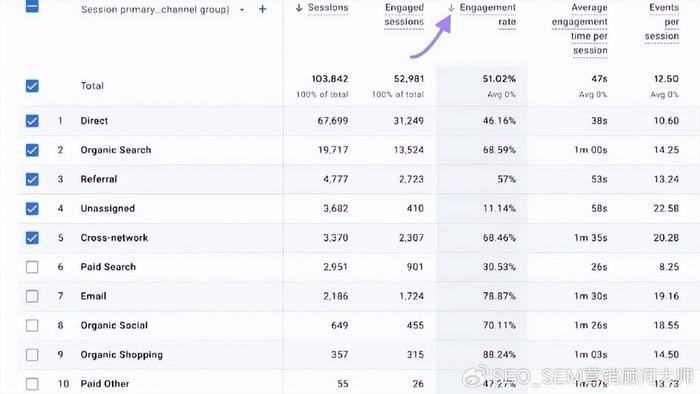Uncheck the Organic Search checkbox
Screen dimensions: 700x394
[32, 150]
